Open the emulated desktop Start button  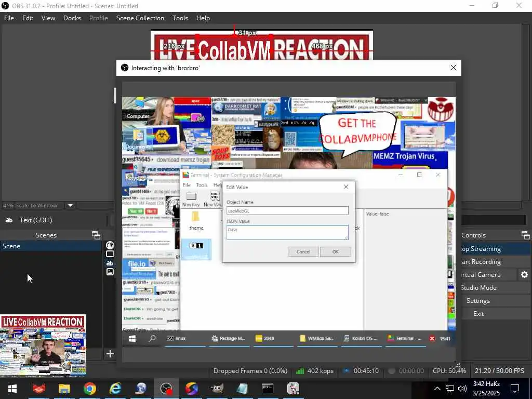pos(132,338)
